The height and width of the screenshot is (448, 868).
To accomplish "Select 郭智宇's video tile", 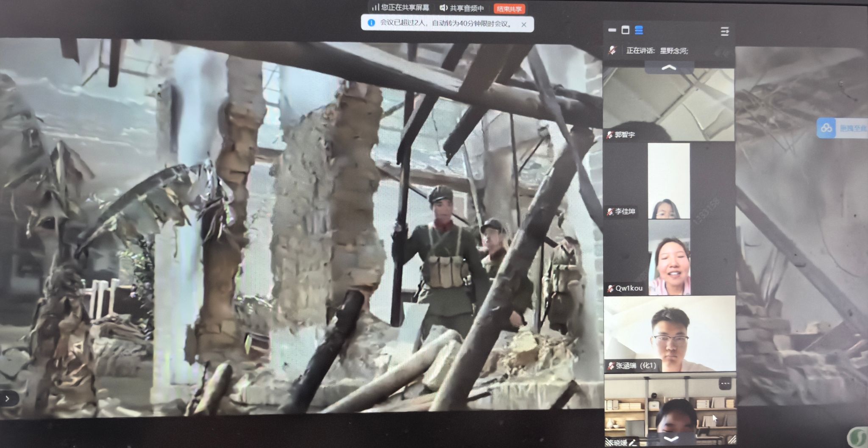I will click(668, 104).
